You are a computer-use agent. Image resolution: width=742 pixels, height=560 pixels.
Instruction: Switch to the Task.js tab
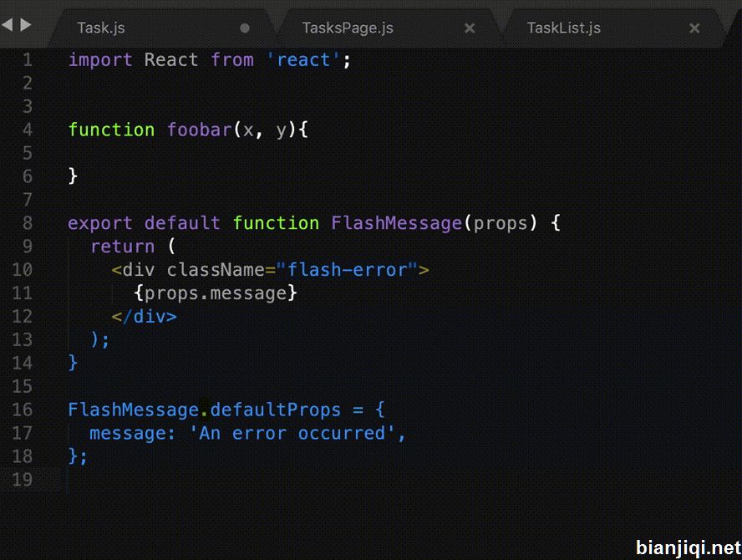[x=101, y=28]
